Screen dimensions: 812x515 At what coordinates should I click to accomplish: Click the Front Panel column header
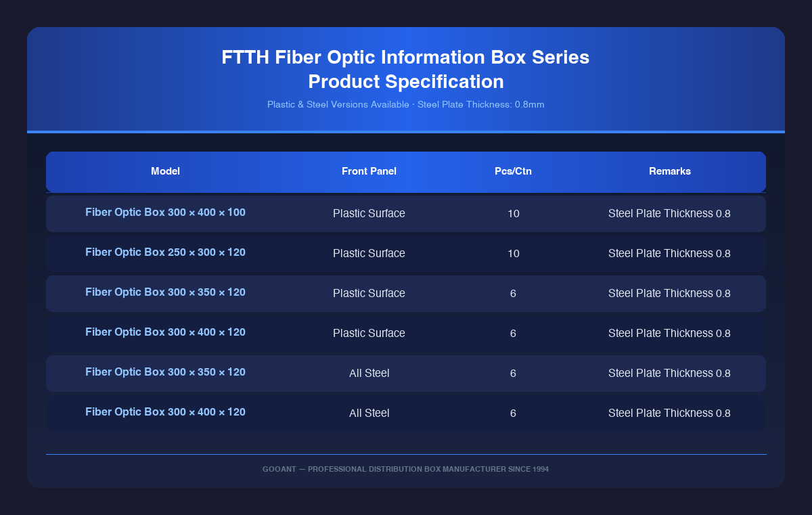(x=369, y=171)
